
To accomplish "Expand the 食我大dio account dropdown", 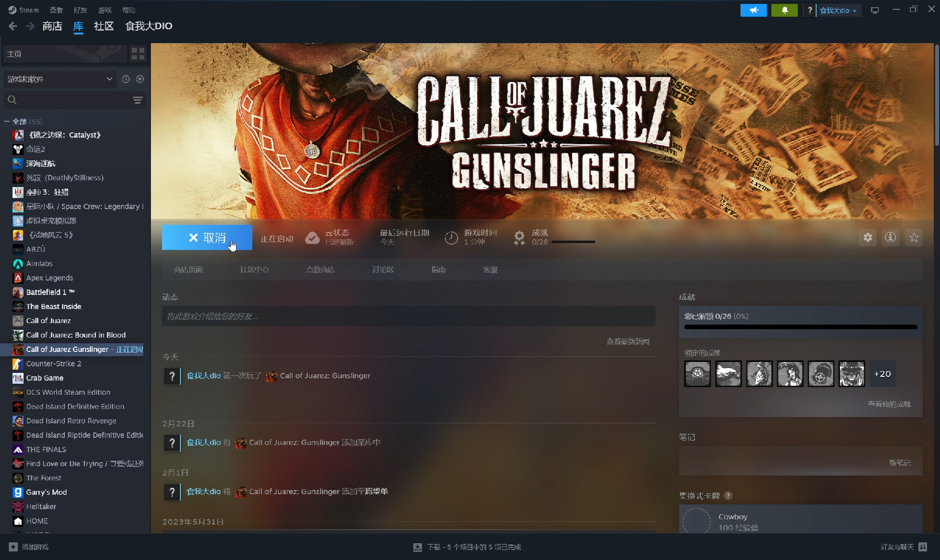I will click(838, 10).
